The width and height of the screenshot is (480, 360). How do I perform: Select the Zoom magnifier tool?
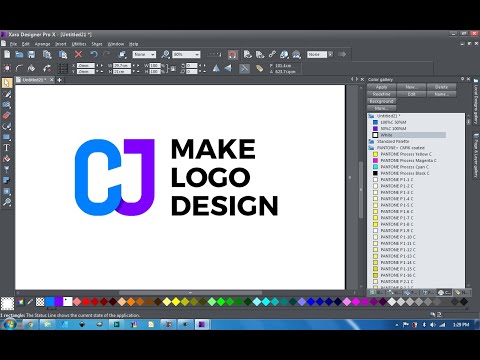click(x=7, y=202)
